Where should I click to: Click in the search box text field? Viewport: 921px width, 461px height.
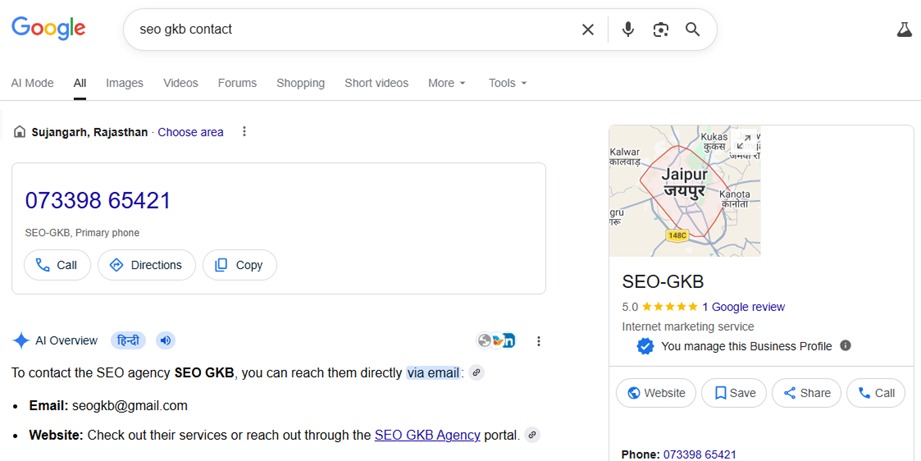[x=352, y=29]
